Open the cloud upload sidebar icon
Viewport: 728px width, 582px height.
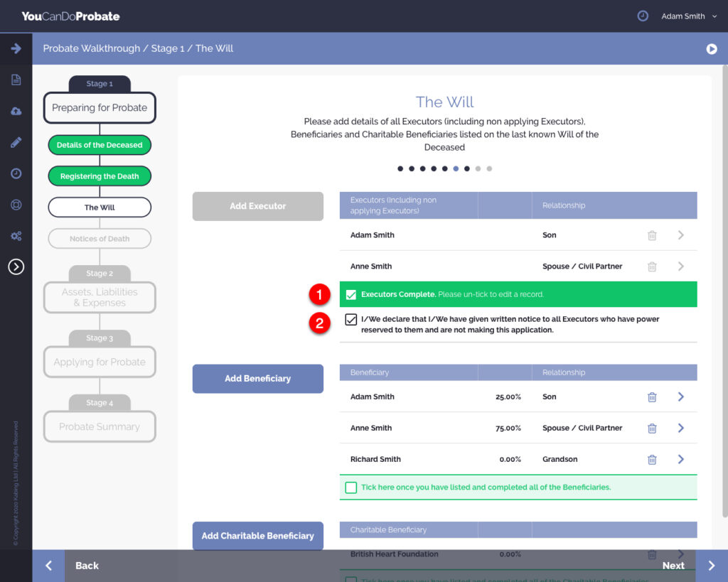[x=16, y=111]
